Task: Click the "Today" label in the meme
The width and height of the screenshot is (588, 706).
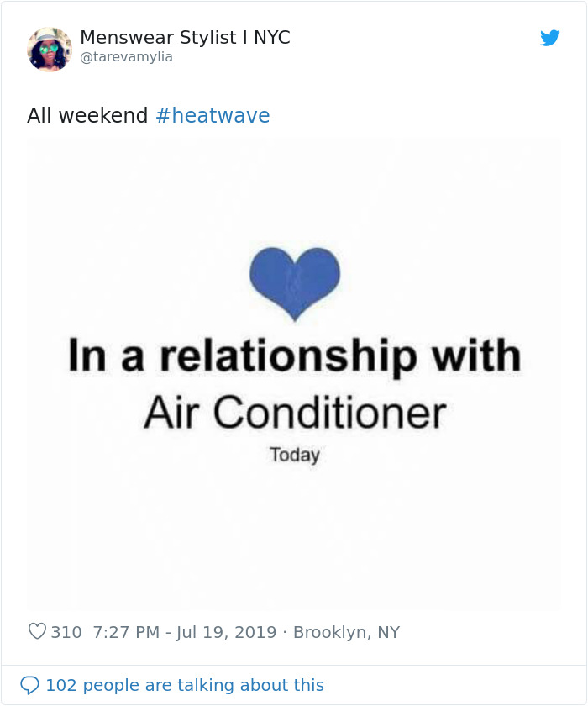Action: (294, 455)
